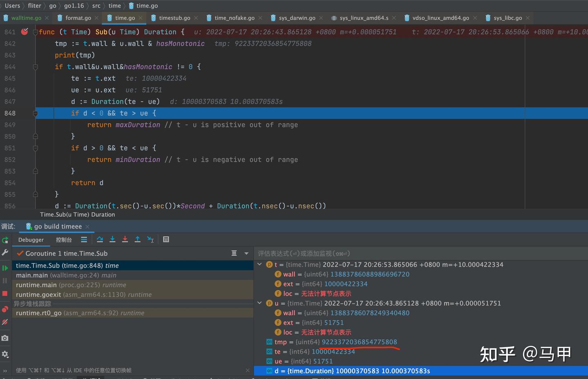Click the Step Out debugger icon
Image resolution: width=588 pixels, height=379 pixels.
coord(138,240)
